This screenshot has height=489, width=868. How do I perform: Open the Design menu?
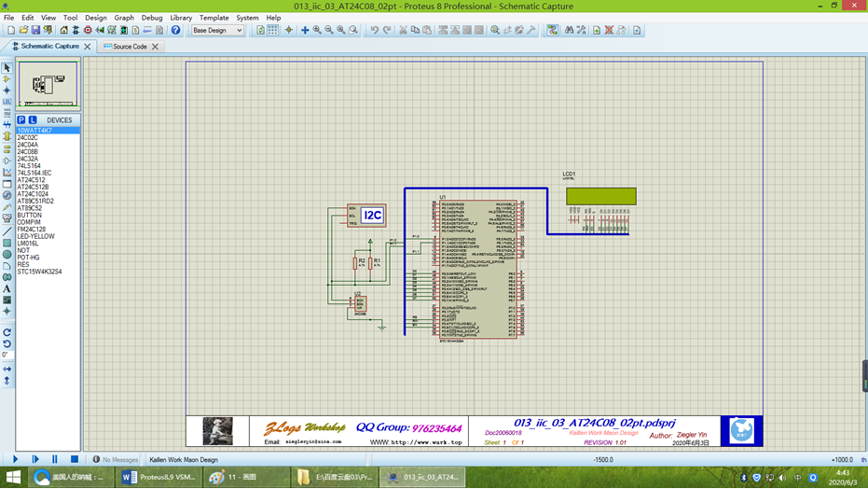pyautogui.click(x=96, y=18)
